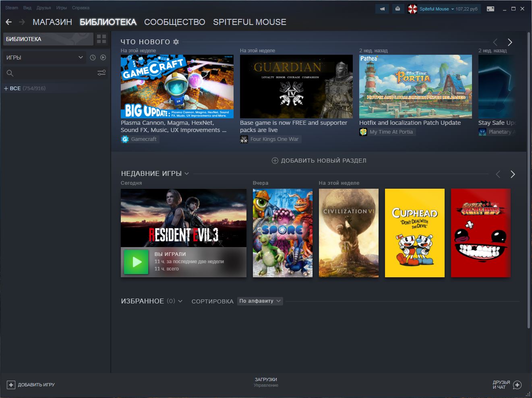Switch to the БИБЛИОТЕКА tab
This screenshot has height=398, width=532.
pos(108,22)
